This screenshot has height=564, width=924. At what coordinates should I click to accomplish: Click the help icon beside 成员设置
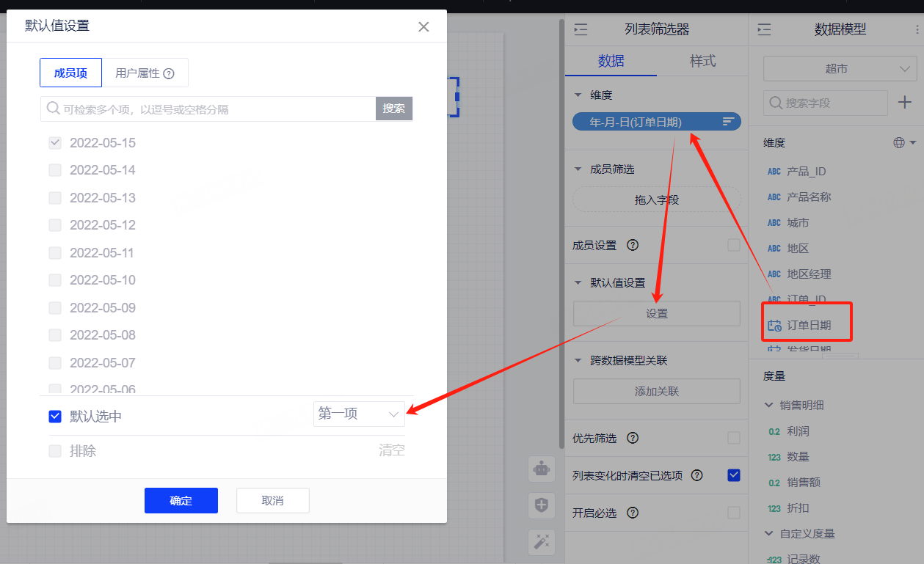633,245
